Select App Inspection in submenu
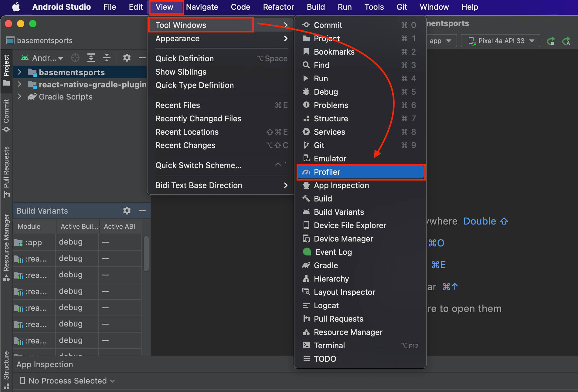 click(361, 185)
